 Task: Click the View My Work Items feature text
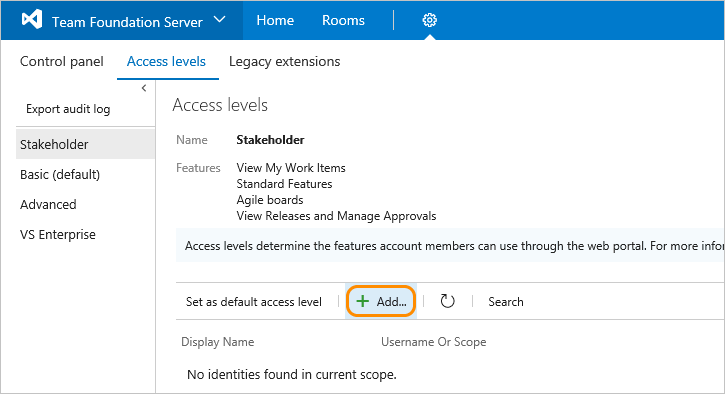291,168
